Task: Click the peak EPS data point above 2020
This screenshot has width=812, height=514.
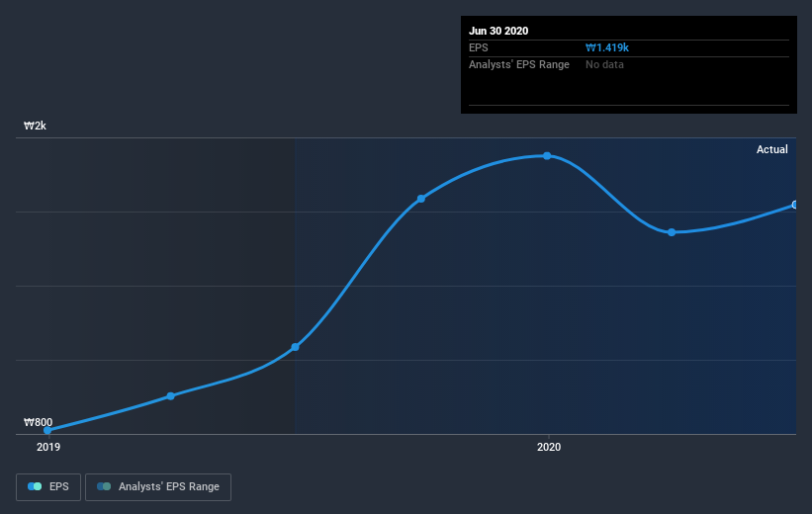Action: pyautogui.click(x=547, y=156)
